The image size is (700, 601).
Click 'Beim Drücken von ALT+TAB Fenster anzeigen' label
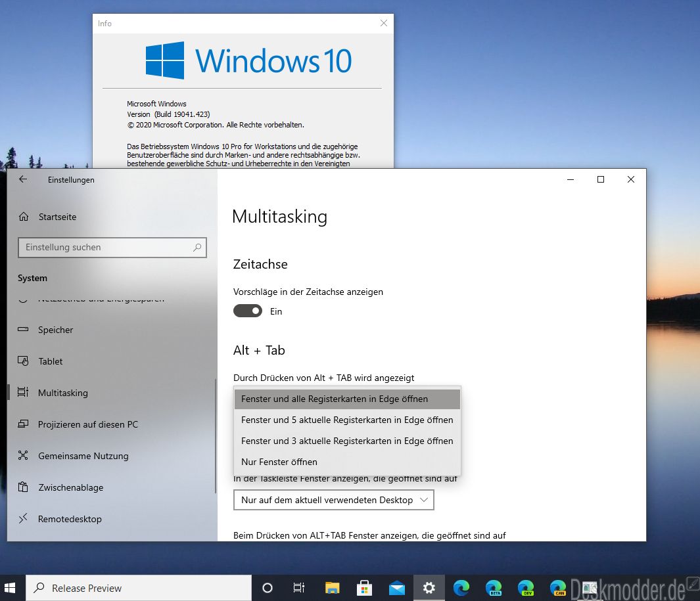pyautogui.click(x=369, y=535)
